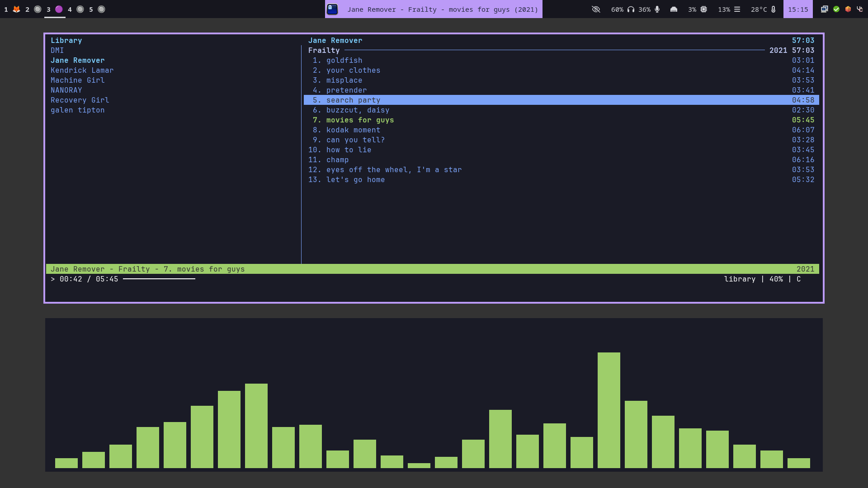Switch to workspace 1 with Firefox icon
This screenshot has width=868, height=488.
[x=12, y=9]
